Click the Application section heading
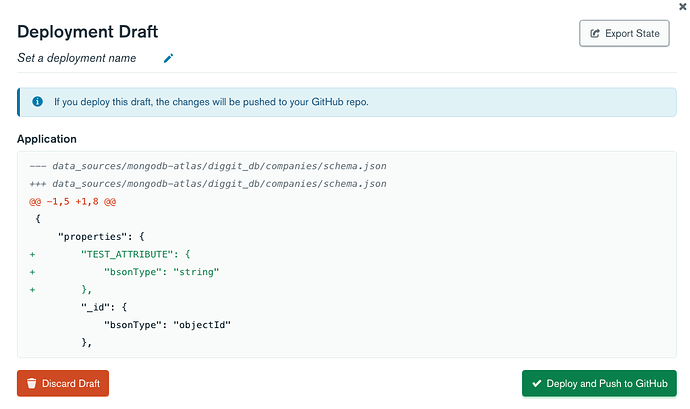 (x=47, y=139)
